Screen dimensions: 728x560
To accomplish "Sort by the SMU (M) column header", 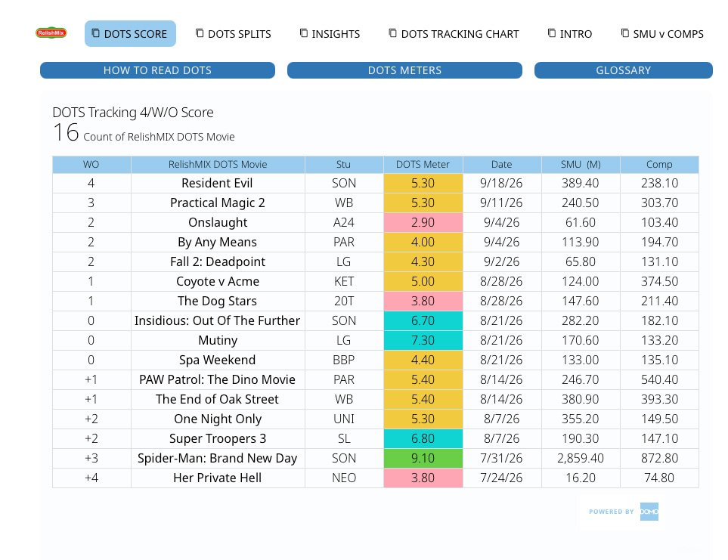I will tap(581, 164).
